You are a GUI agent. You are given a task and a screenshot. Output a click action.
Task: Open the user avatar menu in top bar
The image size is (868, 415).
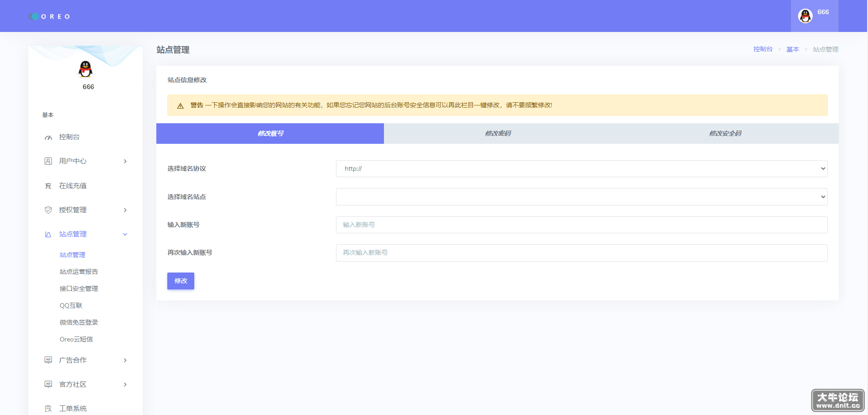pyautogui.click(x=815, y=16)
